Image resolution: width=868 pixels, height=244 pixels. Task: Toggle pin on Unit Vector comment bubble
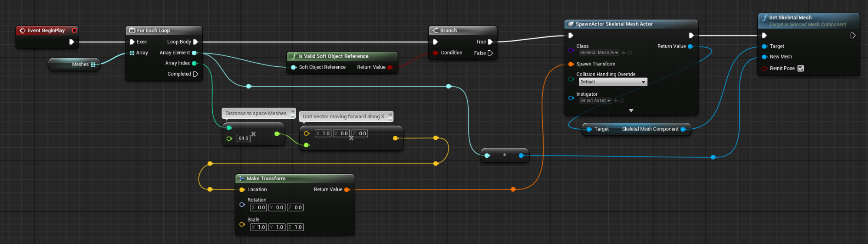pos(390,114)
